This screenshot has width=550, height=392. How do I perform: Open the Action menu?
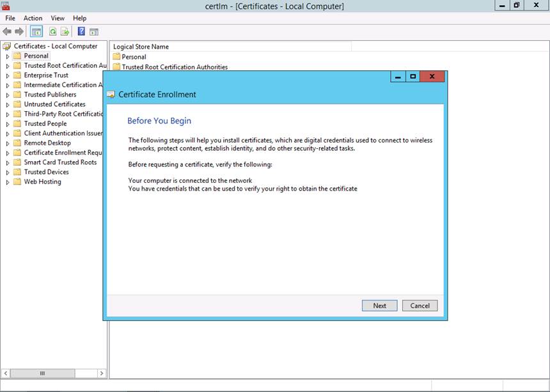(x=33, y=18)
